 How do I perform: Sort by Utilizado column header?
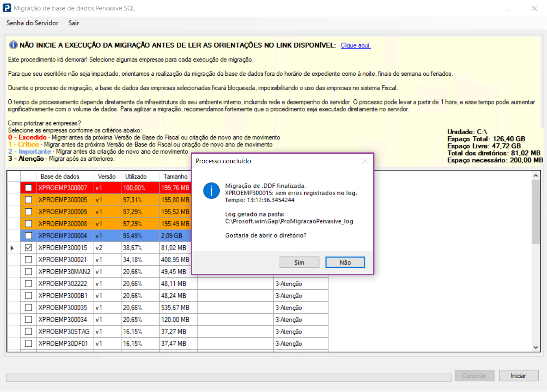pyautogui.click(x=140, y=176)
